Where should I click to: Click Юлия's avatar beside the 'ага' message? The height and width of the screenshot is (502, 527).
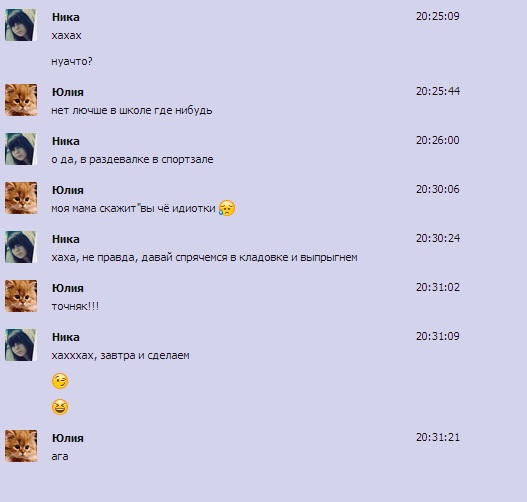(x=21, y=446)
